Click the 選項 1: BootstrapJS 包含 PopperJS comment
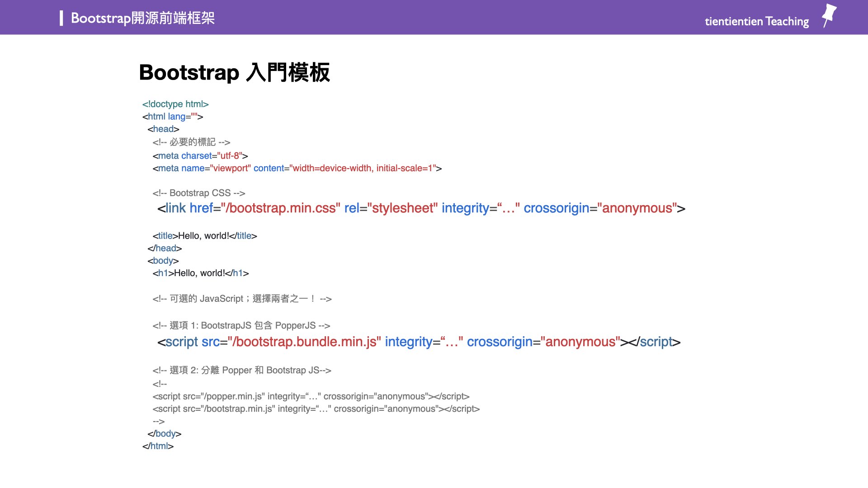Image resolution: width=868 pixels, height=488 pixels. 242,325
